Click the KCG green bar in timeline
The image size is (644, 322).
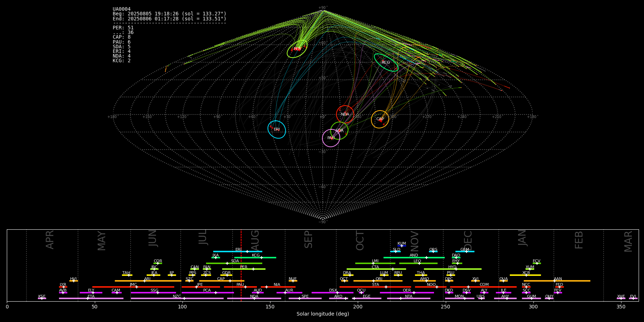point(255,258)
